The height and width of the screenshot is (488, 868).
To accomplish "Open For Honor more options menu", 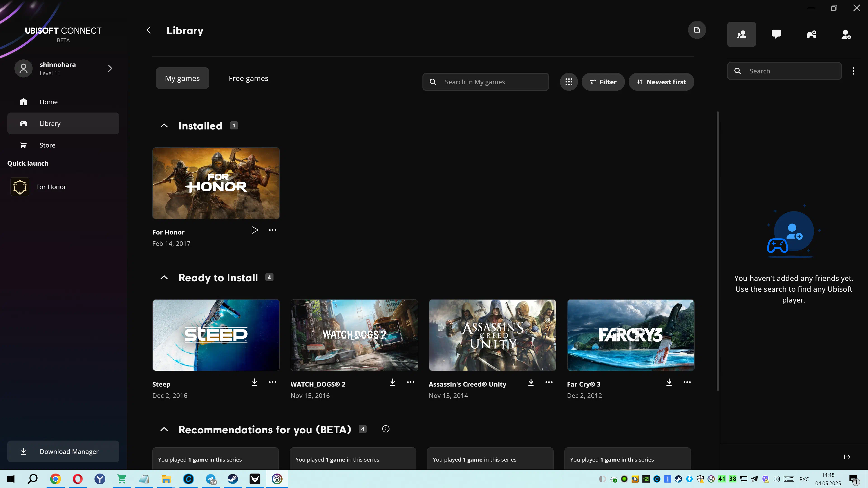I will [273, 230].
